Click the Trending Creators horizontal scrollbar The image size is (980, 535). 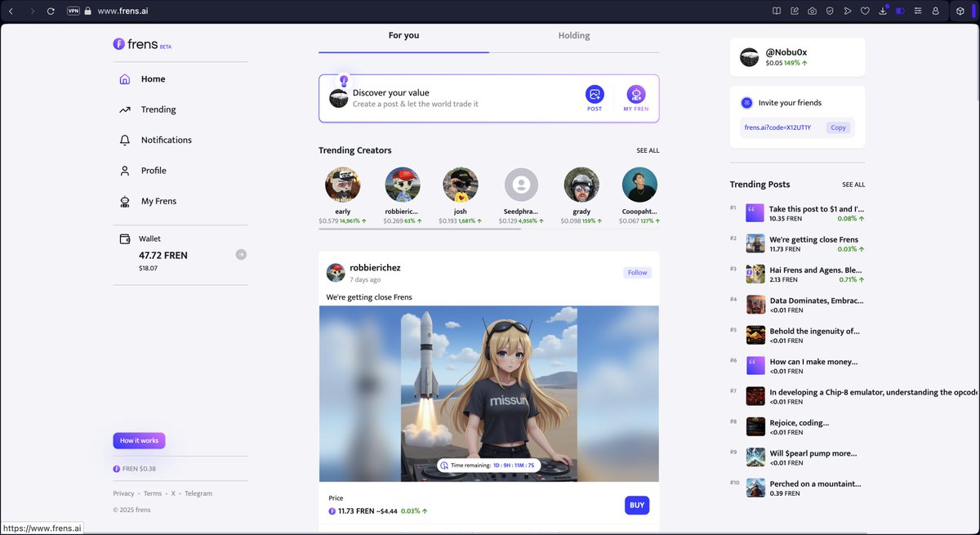[420, 230]
